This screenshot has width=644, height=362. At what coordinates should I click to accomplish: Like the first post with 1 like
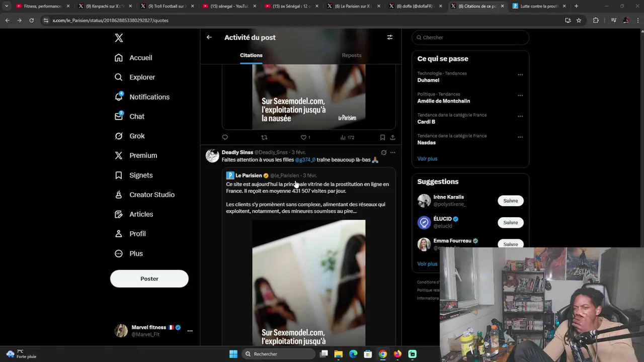coord(305,137)
